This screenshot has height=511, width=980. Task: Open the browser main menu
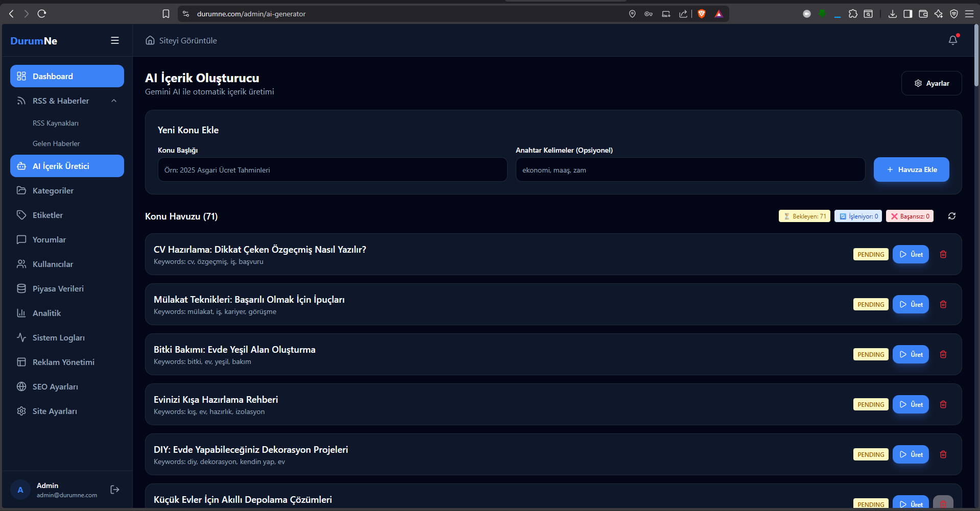pyautogui.click(x=969, y=14)
